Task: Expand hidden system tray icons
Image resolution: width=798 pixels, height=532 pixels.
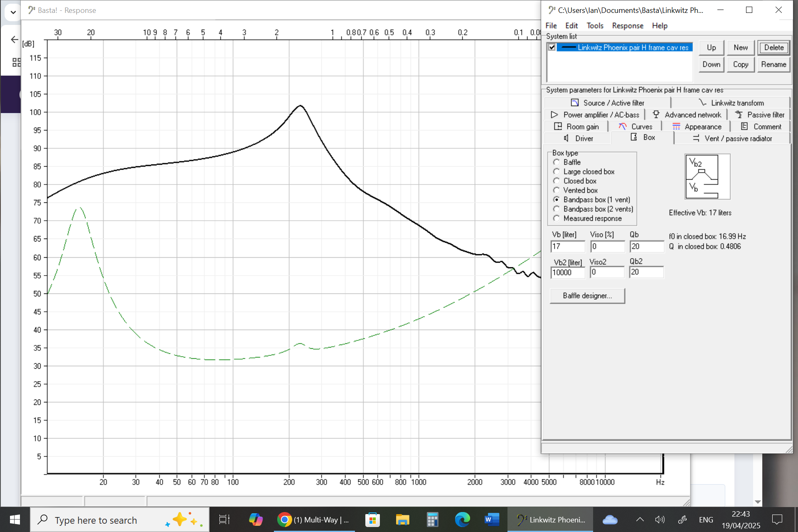Action: pos(640,520)
